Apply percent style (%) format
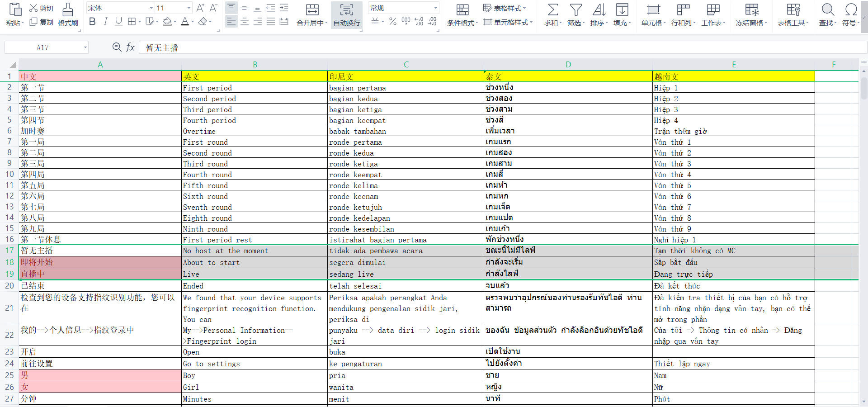Image resolution: width=868 pixels, height=407 pixels. click(393, 21)
